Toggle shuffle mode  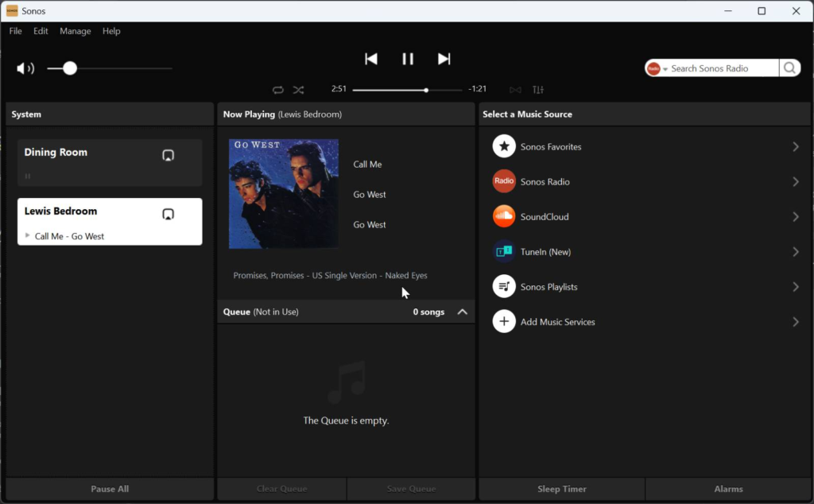click(298, 90)
